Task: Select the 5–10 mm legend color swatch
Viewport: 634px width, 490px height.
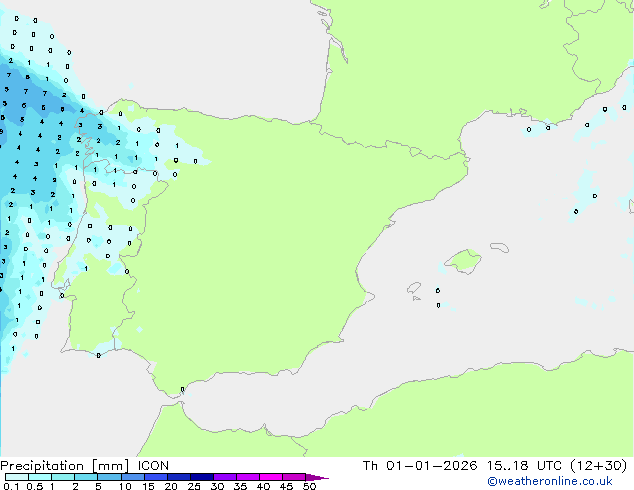Action: [110, 477]
